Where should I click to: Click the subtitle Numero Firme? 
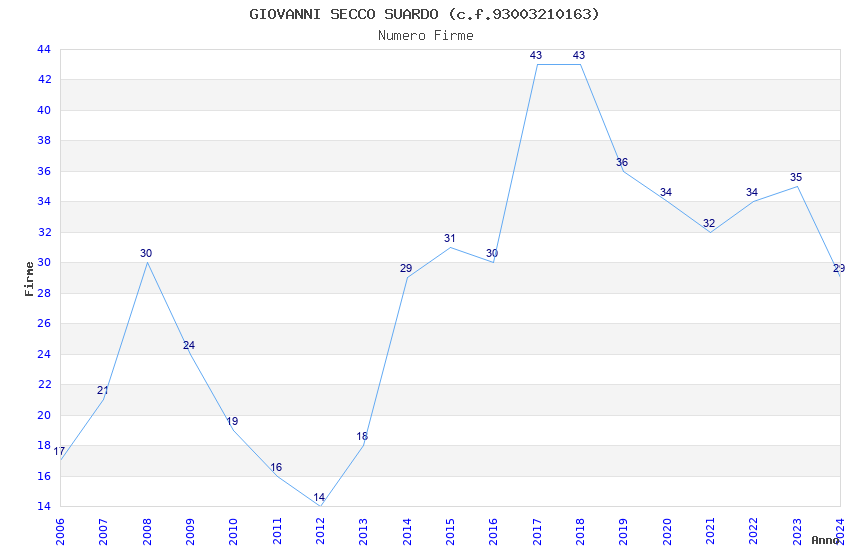426,36
